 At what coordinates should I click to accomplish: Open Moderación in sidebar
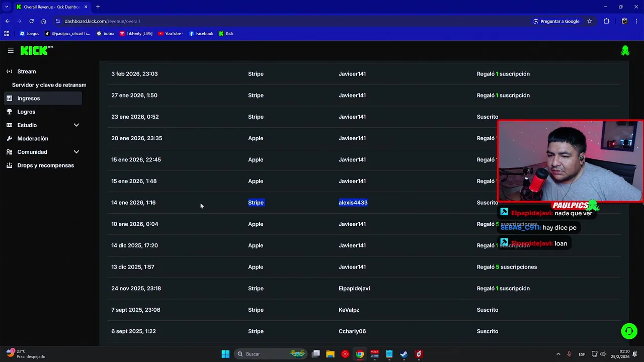(x=33, y=138)
